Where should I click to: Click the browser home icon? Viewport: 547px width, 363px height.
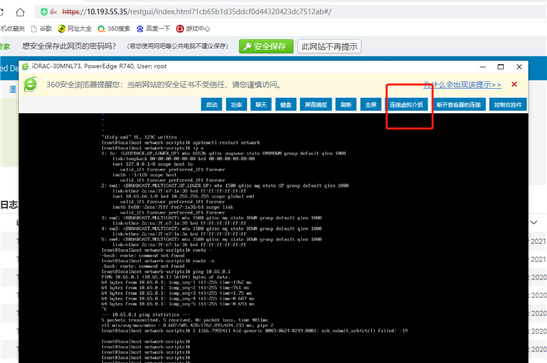[x=20, y=12]
